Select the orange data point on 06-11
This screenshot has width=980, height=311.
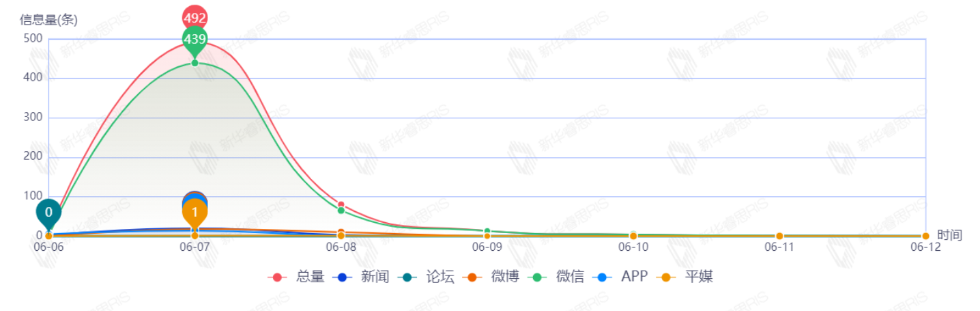[x=779, y=236]
